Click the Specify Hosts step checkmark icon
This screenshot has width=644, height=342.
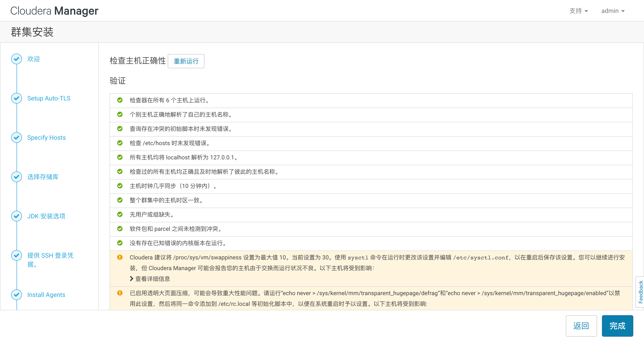pyautogui.click(x=17, y=137)
